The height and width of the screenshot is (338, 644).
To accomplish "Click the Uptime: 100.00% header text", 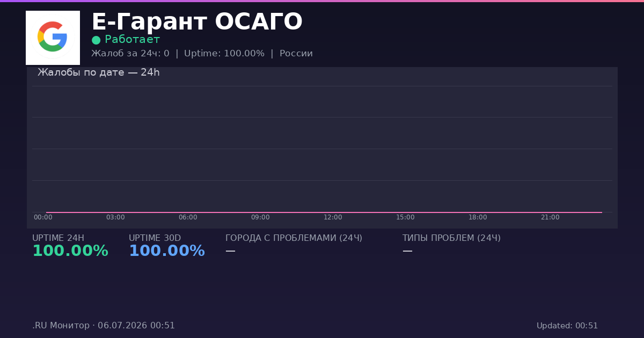I will [224, 54].
